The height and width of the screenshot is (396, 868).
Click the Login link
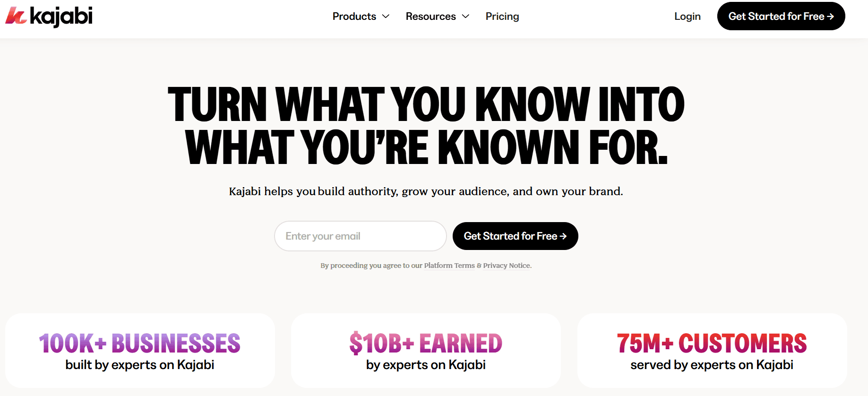[x=688, y=17]
